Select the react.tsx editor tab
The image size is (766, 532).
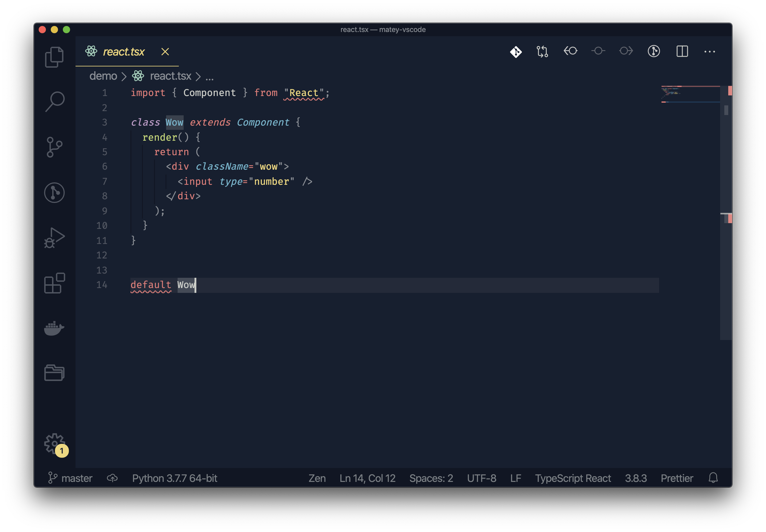coord(123,52)
